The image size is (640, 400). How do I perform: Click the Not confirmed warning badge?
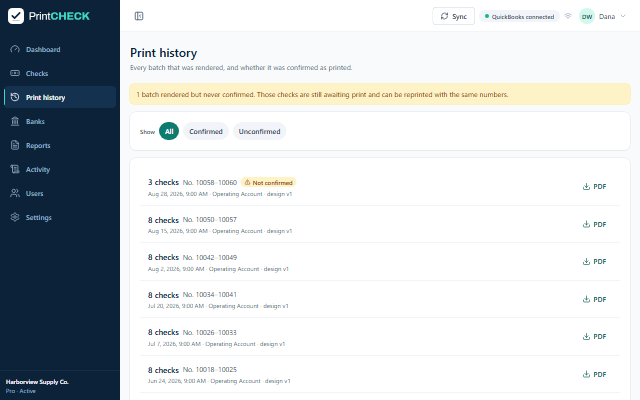point(269,182)
